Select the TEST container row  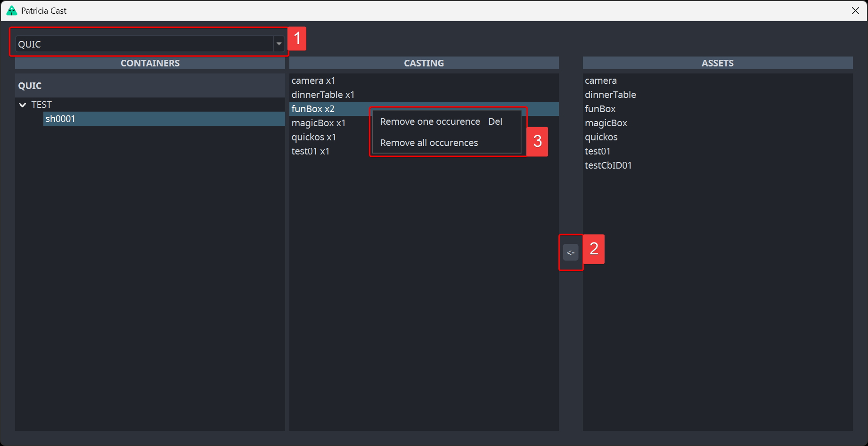click(x=41, y=105)
